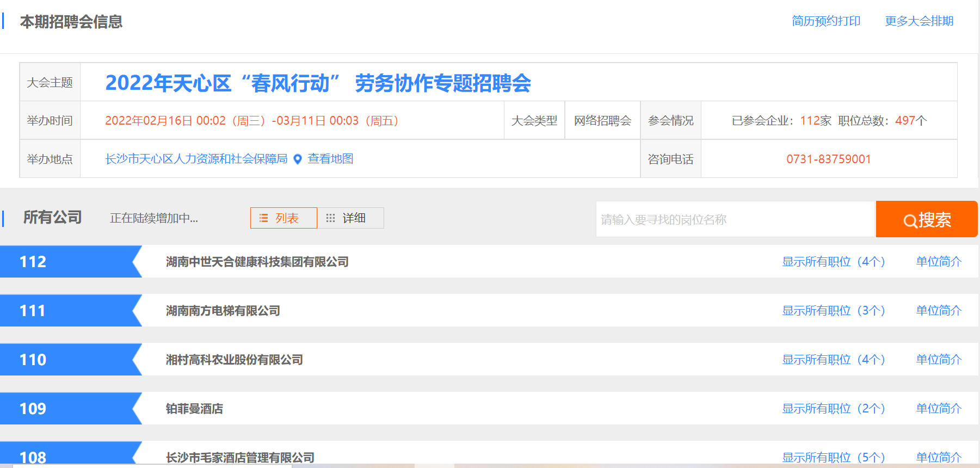Click the grid detail view icon
Screen dimensions: 980x468
pos(330,218)
